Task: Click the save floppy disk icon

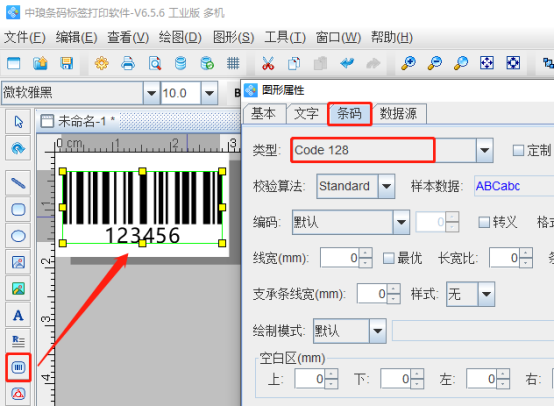Action: [66, 64]
